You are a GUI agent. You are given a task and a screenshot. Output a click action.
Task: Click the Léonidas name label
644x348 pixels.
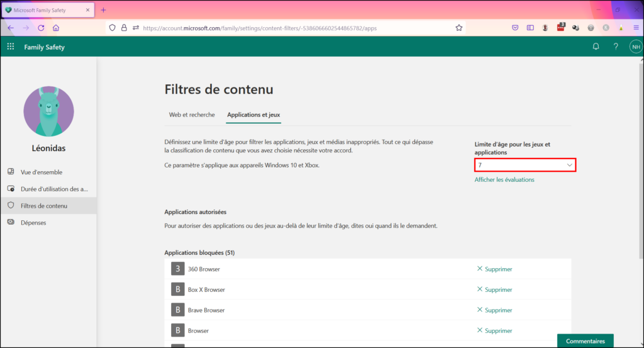pyautogui.click(x=48, y=149)
